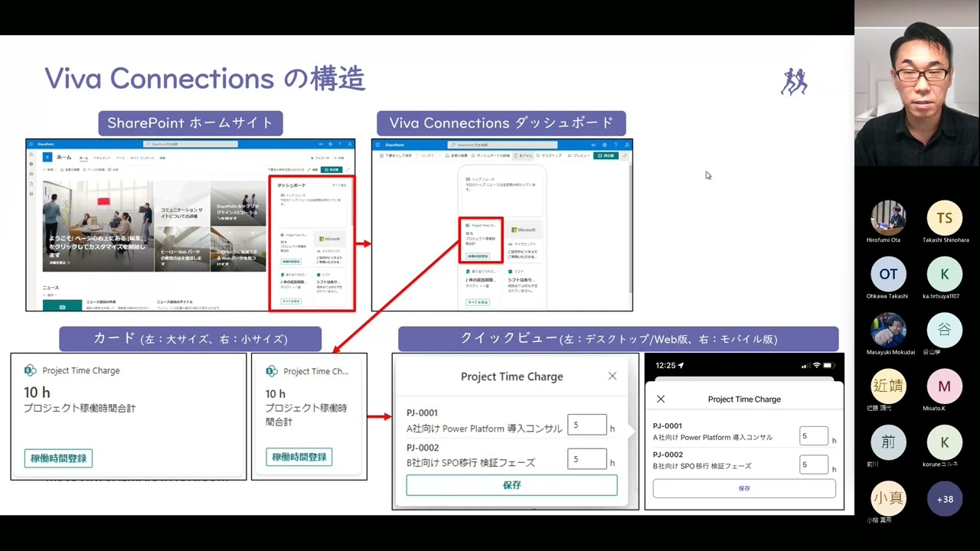Screen dimensions: 980x551
Task: Click the 12:25 clock in mobile status bar
Action: (x=666, y=366)
